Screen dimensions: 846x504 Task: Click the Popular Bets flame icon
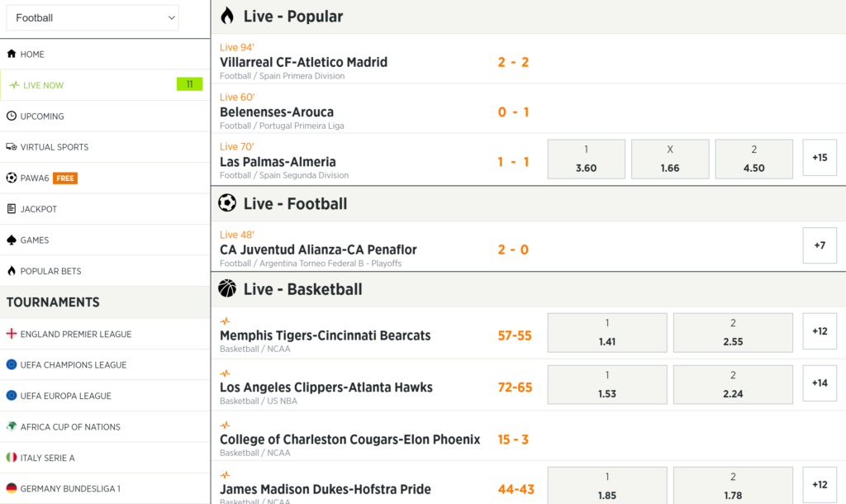[12, 271]
